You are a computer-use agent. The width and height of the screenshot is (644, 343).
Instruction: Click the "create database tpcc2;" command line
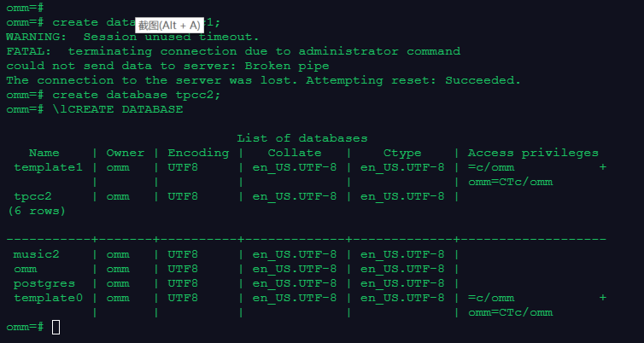[x=137, y=95]
